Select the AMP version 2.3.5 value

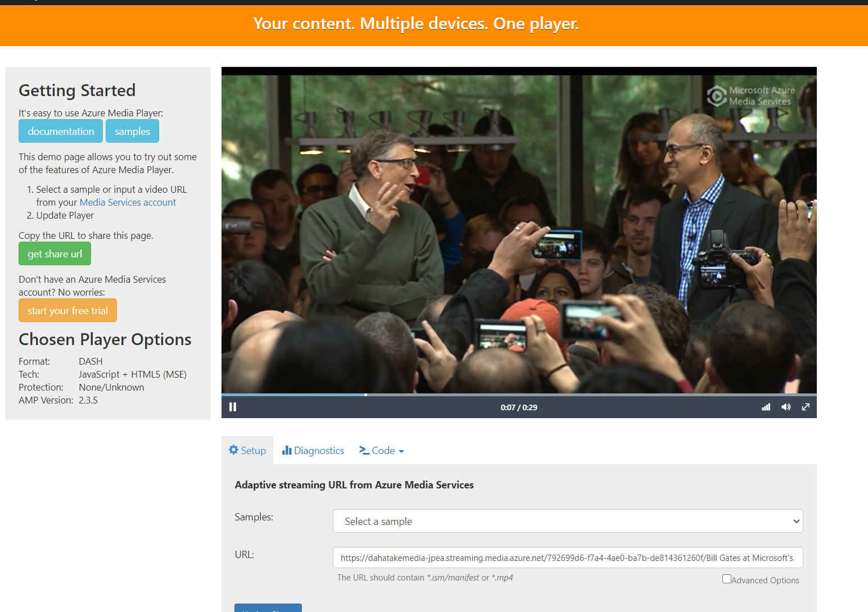(x=88, y=400)
